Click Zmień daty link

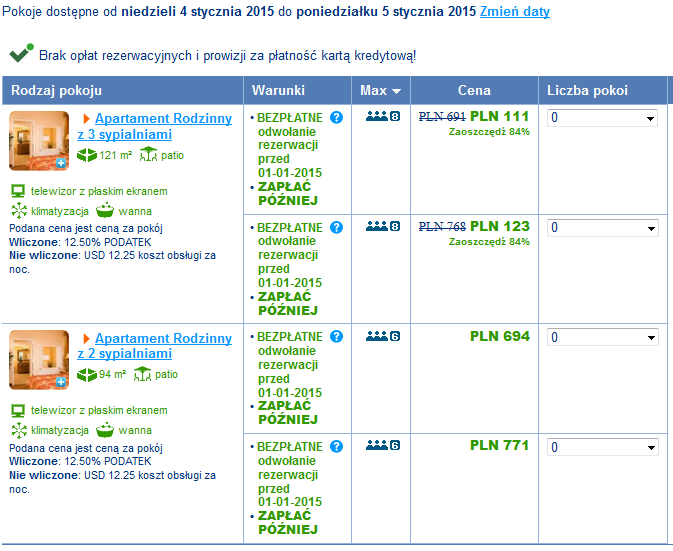[515, 11]
